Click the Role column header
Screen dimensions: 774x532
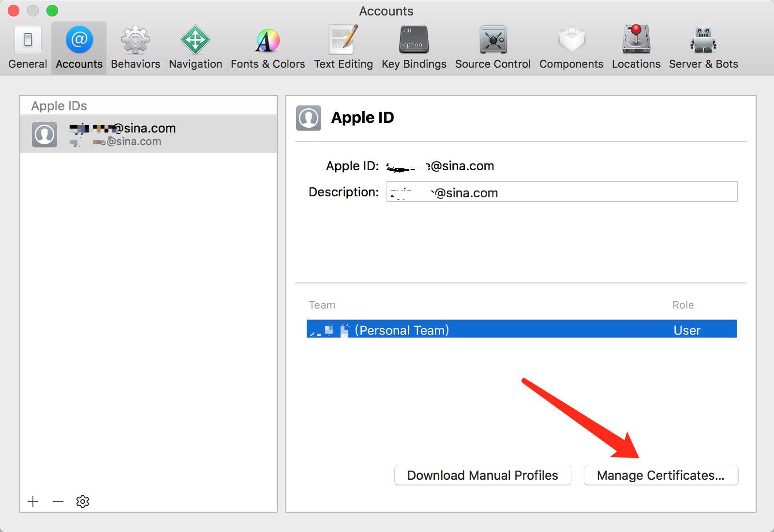tap(683, 305)
